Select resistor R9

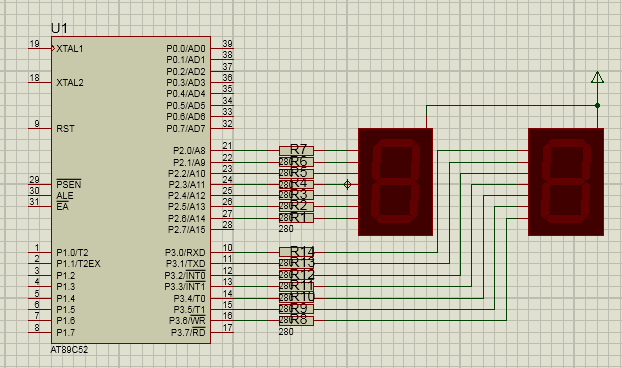click(296, 309)
